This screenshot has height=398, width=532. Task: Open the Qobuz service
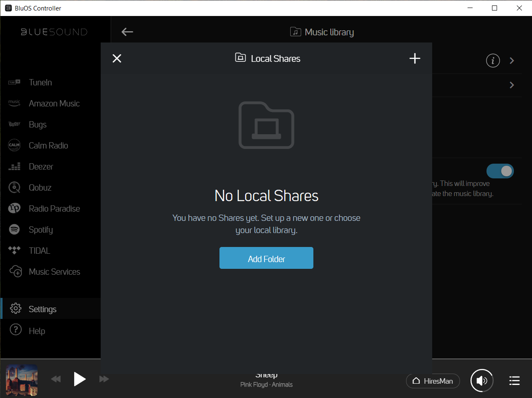[x=40, y=188]
